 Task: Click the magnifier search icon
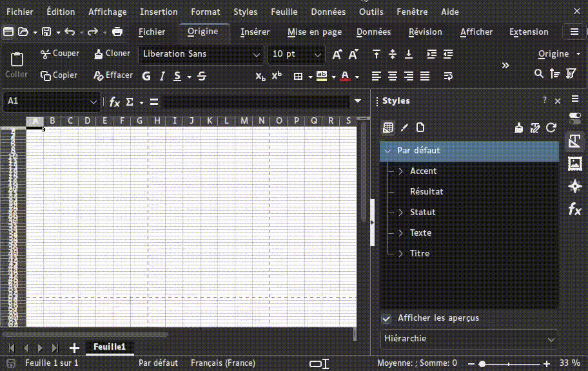tap(539, 74)
